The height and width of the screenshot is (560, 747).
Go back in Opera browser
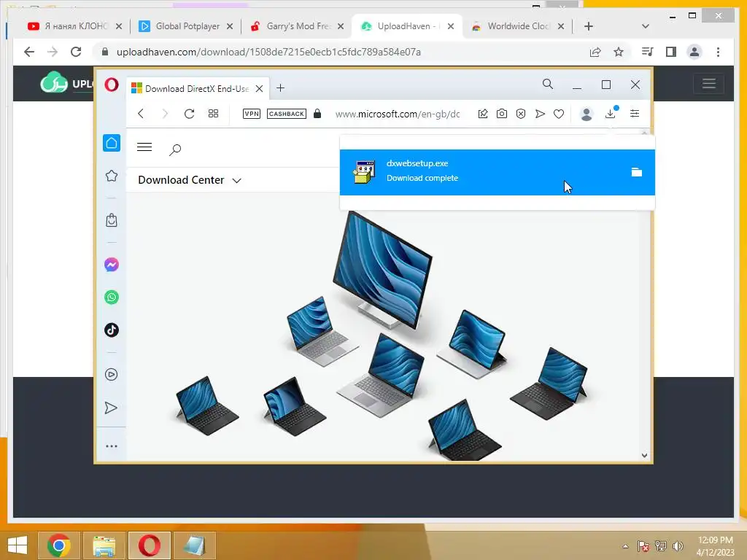[x=141, y=113]
